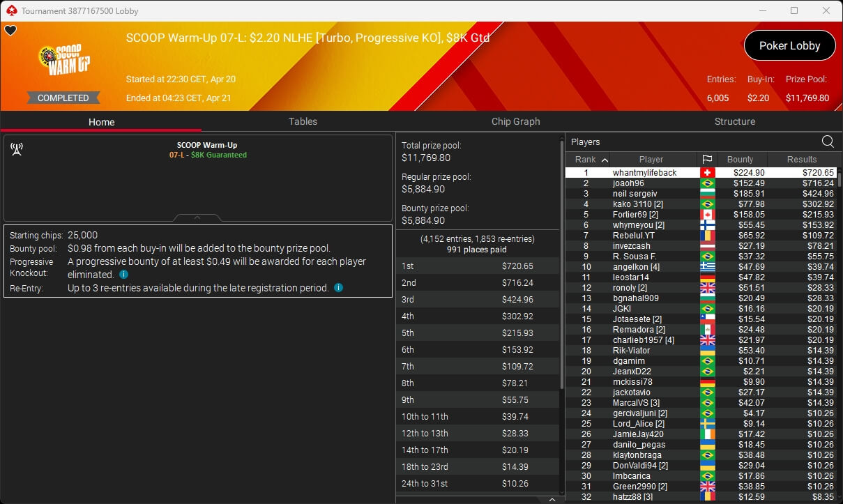Select player row leostar14

pyautogui.click(x=701, y=277)
